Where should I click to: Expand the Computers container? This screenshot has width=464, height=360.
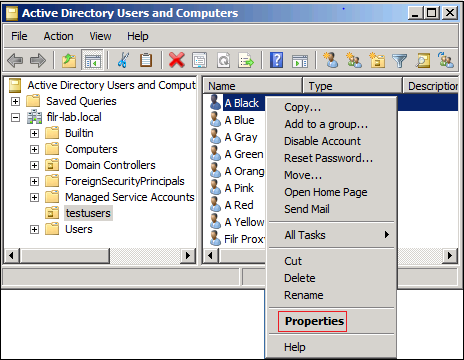34,149
